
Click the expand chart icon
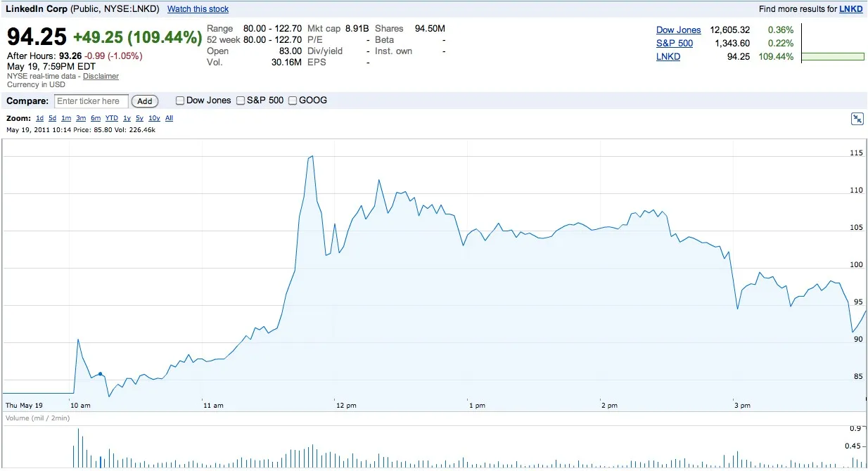[x=857, y=119]
